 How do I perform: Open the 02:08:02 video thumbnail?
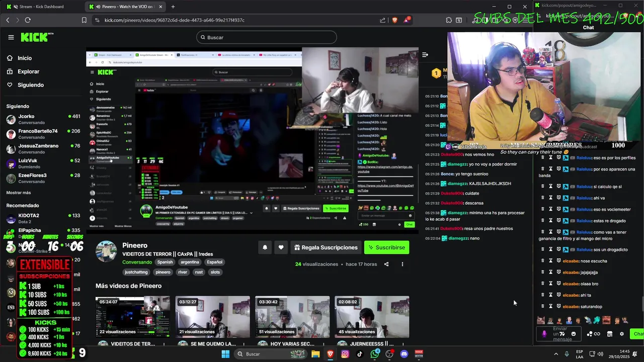pos(372,317)
